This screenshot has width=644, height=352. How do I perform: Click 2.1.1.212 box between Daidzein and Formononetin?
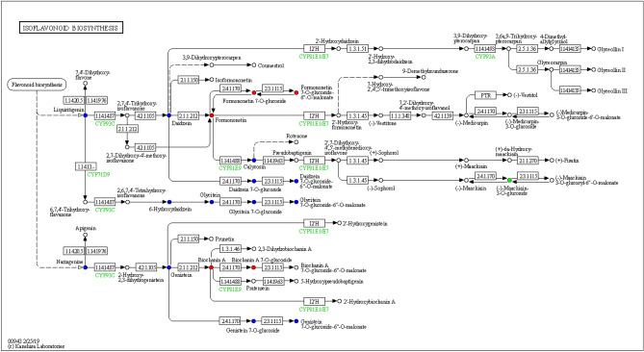pyautogui.click(x=188, y=115)
